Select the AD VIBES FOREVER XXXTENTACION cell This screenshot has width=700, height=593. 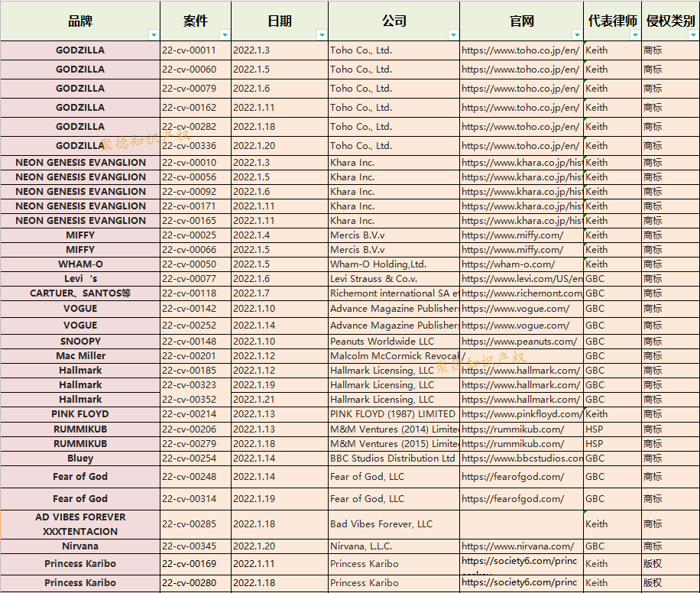click(80, 524)
